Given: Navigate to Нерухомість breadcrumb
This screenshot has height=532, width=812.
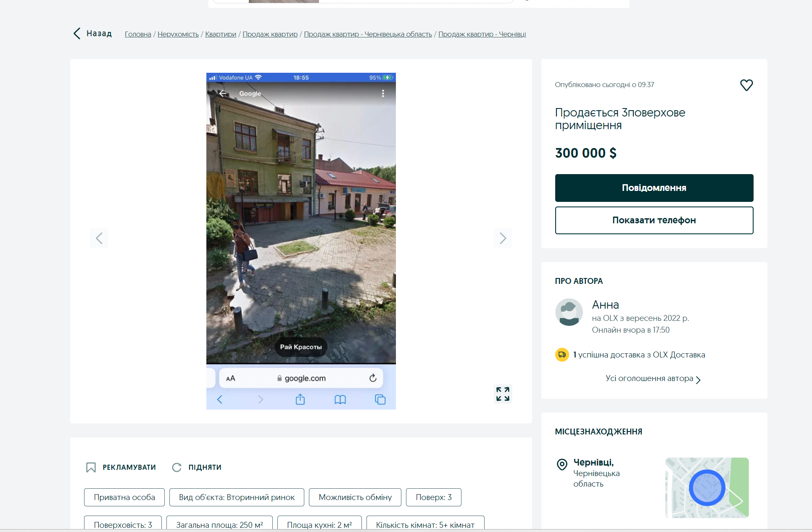Looking at the screenshot, I should pyautogui.click(x=178, y=34).
